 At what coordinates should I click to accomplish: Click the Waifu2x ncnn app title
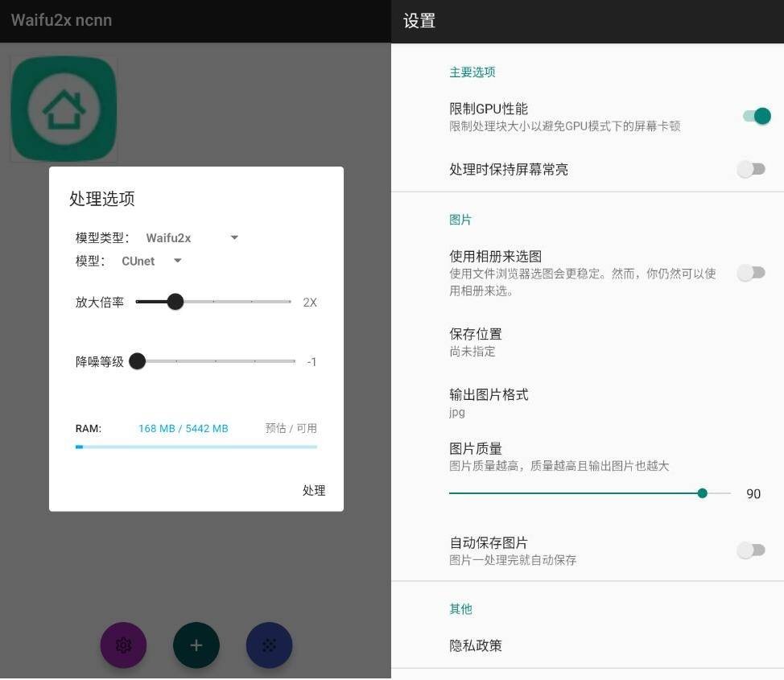pyautogui.click(x=61, y=20)
